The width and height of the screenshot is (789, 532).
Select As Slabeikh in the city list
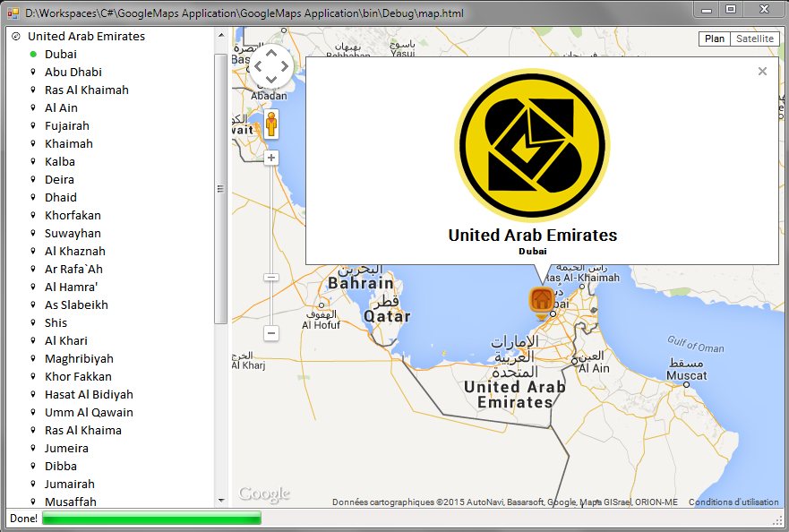[x=76, y=305]
